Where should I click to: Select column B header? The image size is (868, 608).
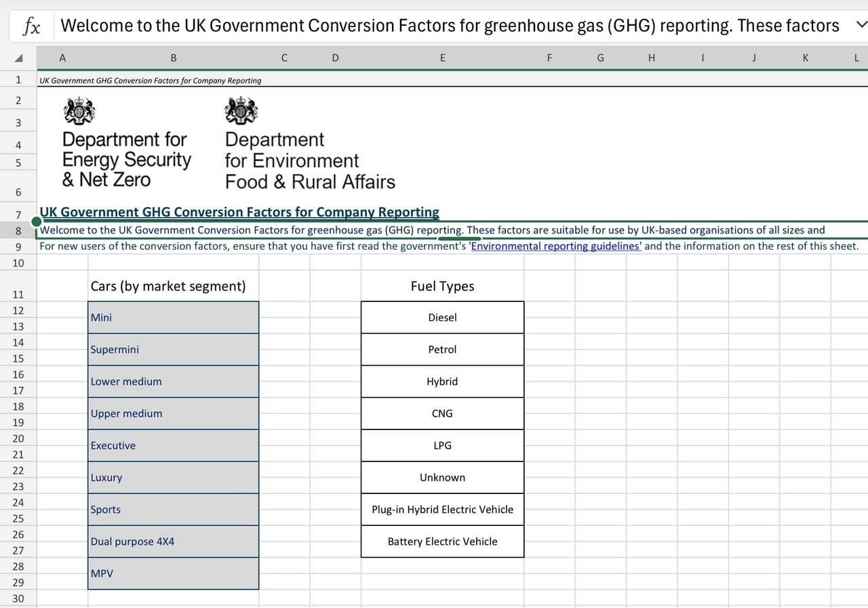click(174, 58)
